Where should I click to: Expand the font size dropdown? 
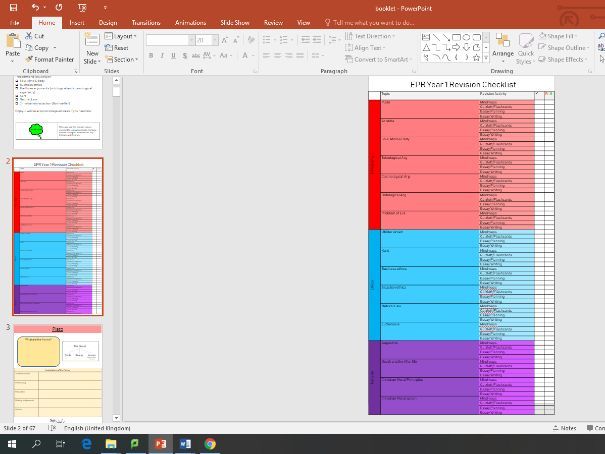click(x=215, y=40)
